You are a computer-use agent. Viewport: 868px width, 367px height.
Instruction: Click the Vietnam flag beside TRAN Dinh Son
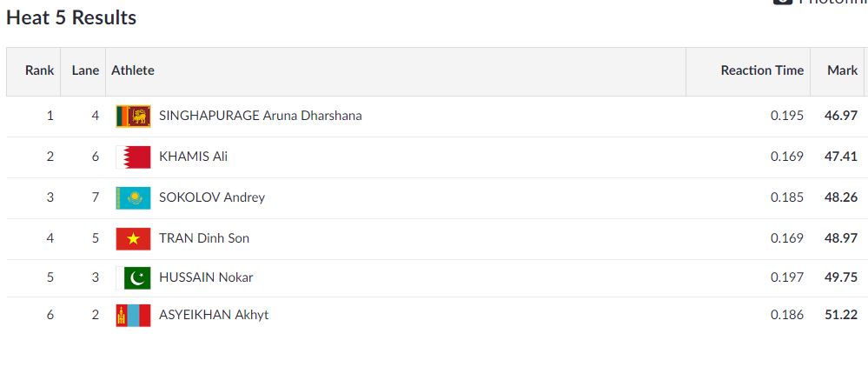(x=133, y=239)
